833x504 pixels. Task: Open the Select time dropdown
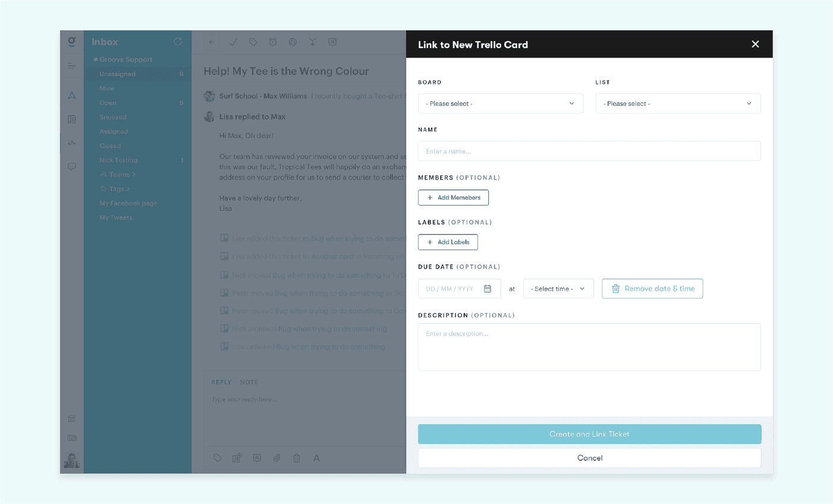click(558, 288)
